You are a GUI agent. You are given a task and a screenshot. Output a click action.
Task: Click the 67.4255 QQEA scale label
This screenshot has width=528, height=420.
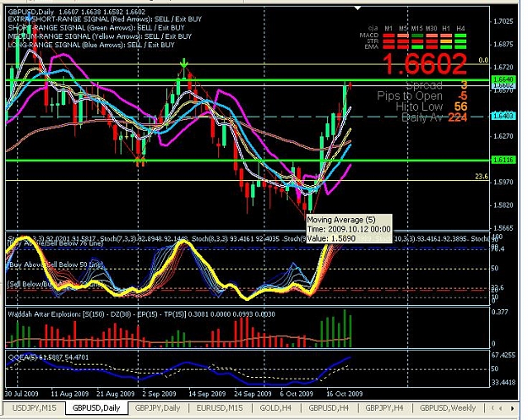(x=504, y=355)
